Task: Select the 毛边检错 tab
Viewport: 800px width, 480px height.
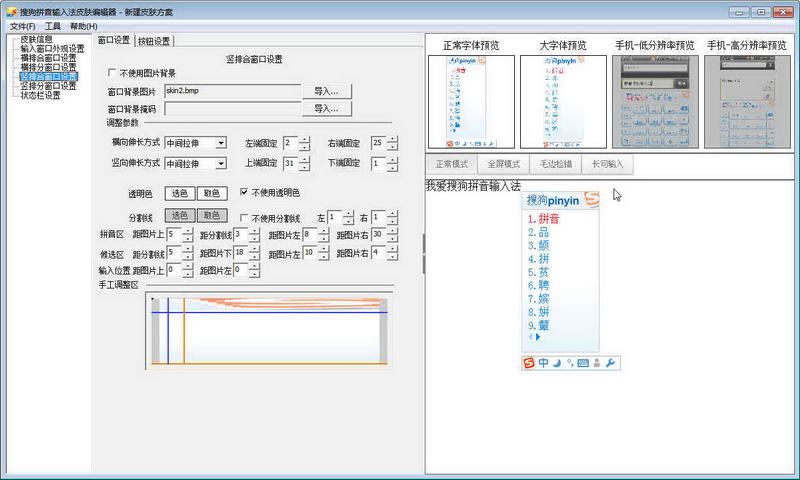Action: pos(556,164)
